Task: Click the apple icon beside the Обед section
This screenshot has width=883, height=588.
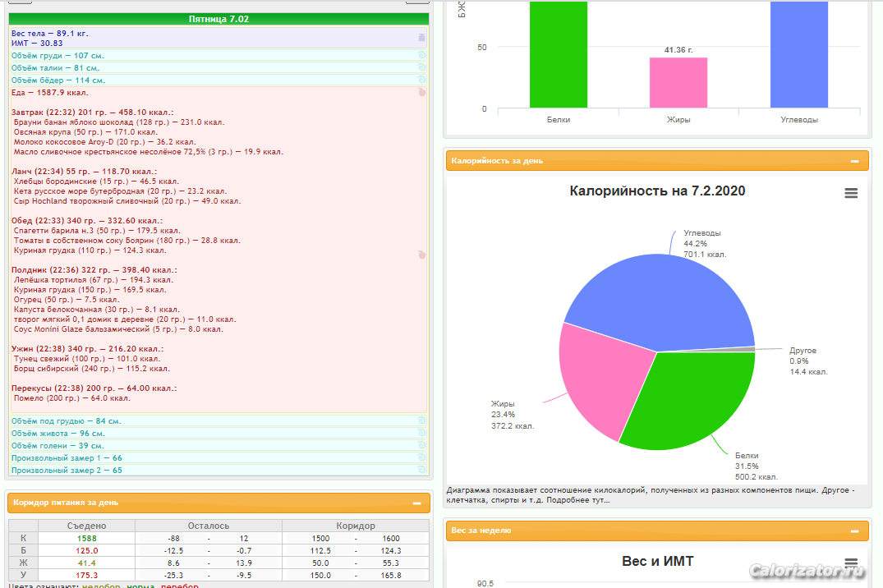Action: (x=421, y=255)
